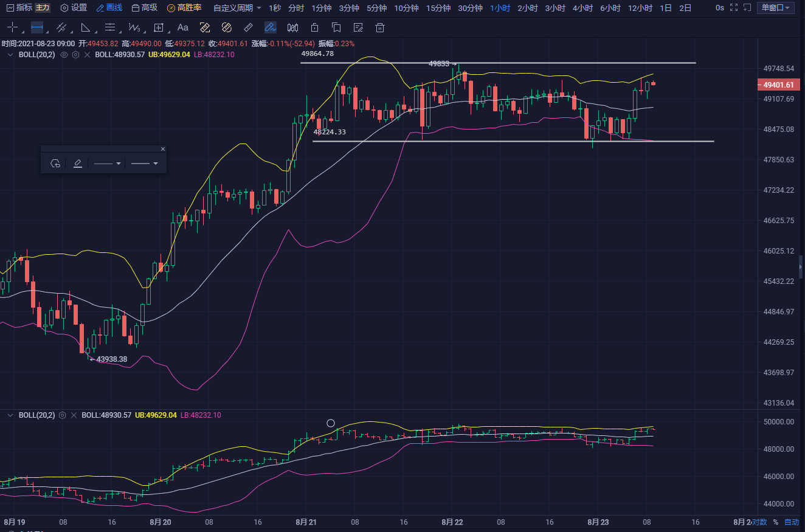This screenshot has height=532, width=805.
Task: Open the 自定义周期 dropdown
Action: (x=233, y=9)
